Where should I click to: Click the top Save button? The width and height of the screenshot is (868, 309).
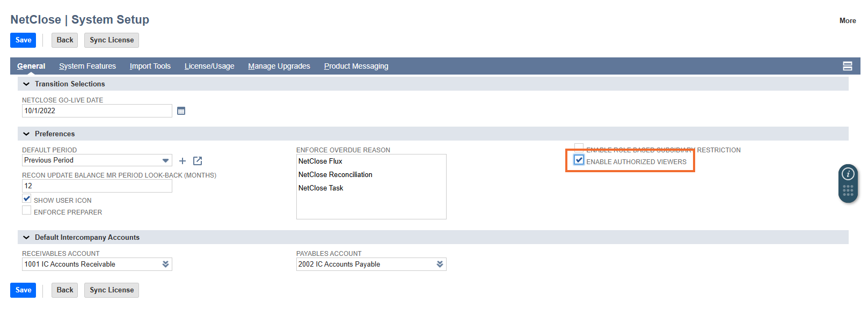[x=23, y=40]
